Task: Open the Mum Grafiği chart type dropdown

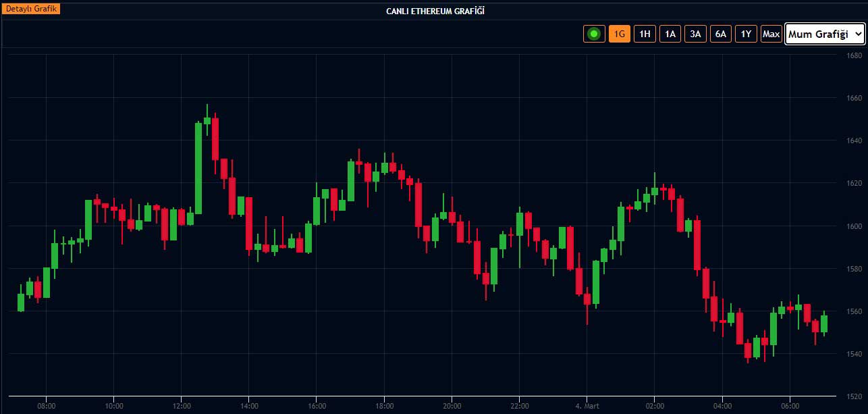Action: (x=825, y=34)
